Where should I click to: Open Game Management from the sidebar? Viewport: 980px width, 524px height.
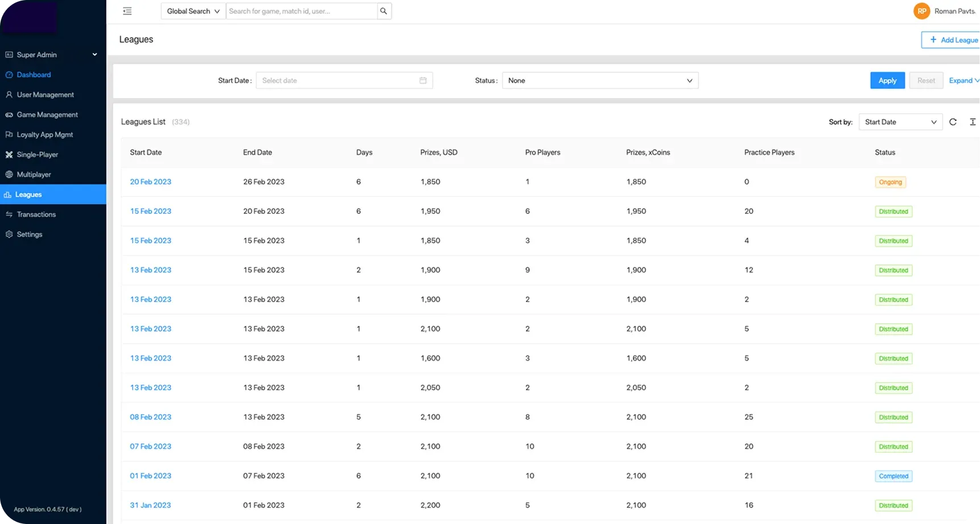point(47,115)
